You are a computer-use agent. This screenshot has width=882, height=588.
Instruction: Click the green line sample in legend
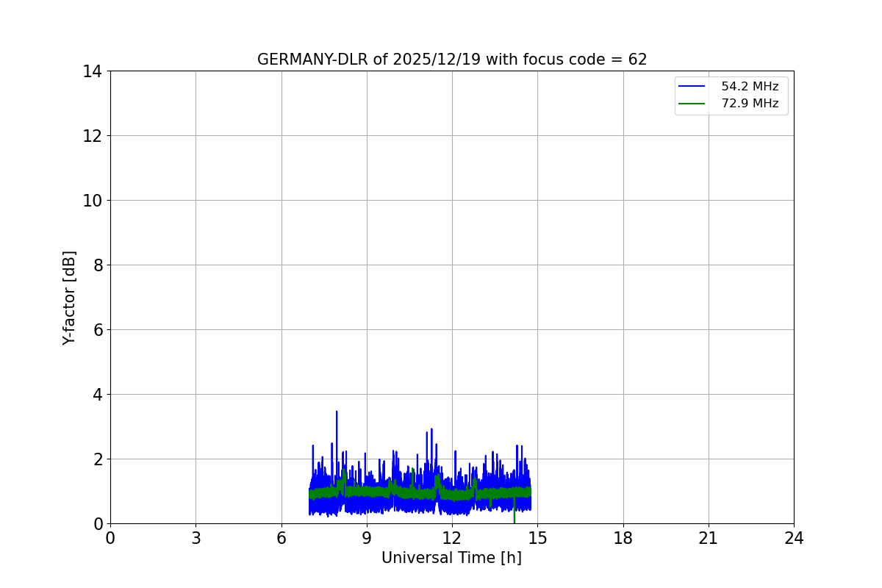[692, 104]
